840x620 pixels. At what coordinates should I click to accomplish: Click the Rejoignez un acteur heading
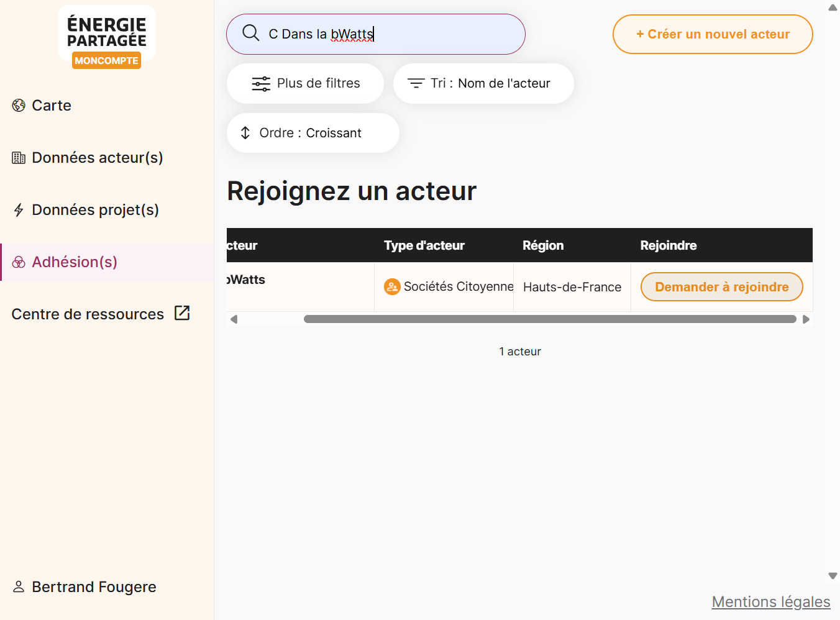pos(352,191)
